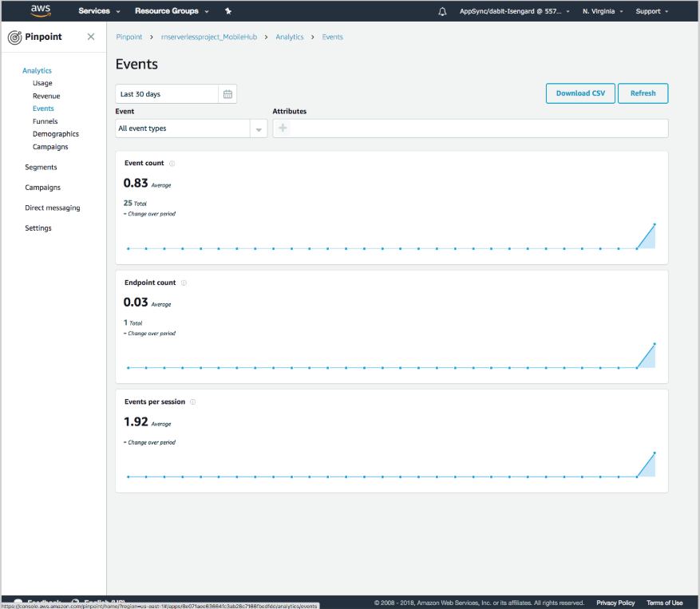Go to Demographics analytics page
Image resolution: width=700 pixels, height=609 pixels.
tap(55, 134)
